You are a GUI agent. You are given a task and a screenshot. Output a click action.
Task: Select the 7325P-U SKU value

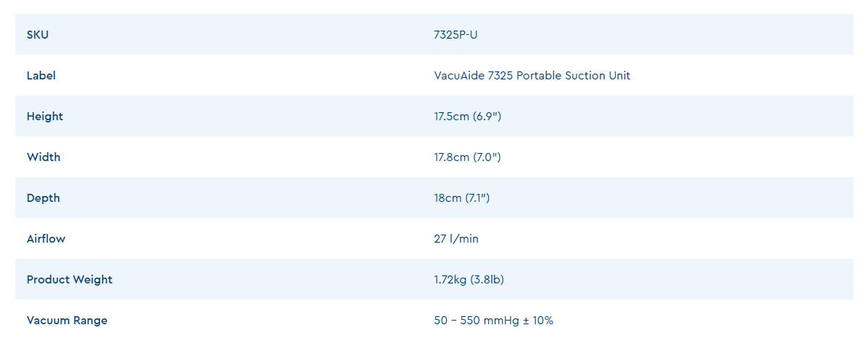point(455,34)
